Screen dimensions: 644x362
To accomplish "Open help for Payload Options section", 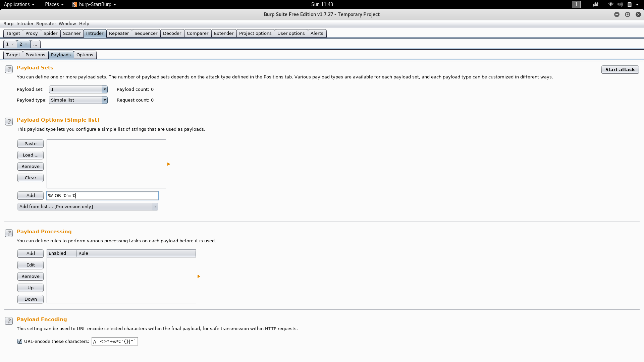I will (9, 122).
